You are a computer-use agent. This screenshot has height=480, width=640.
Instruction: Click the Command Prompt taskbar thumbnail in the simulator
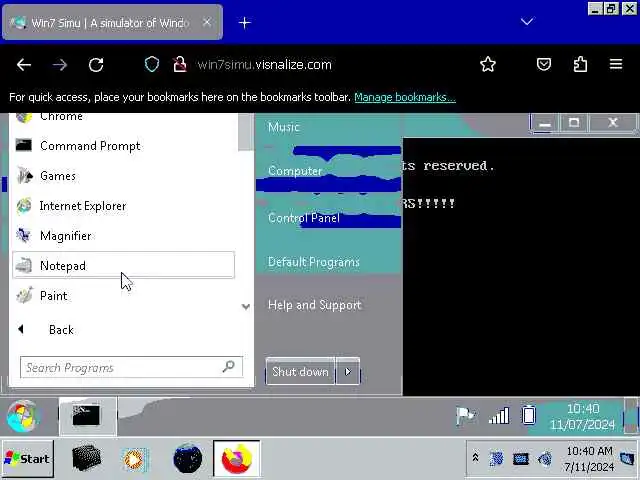click(x=87, y=416)
